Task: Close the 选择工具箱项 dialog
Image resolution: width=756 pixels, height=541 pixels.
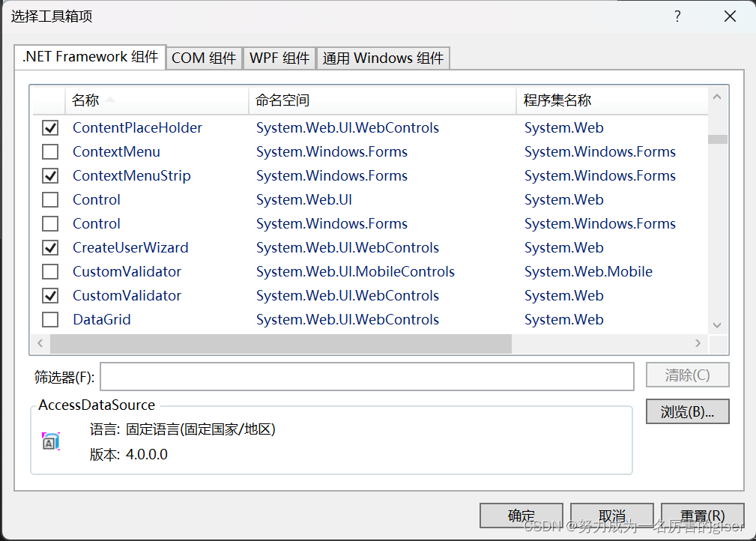Action: (x=730, y=16)
